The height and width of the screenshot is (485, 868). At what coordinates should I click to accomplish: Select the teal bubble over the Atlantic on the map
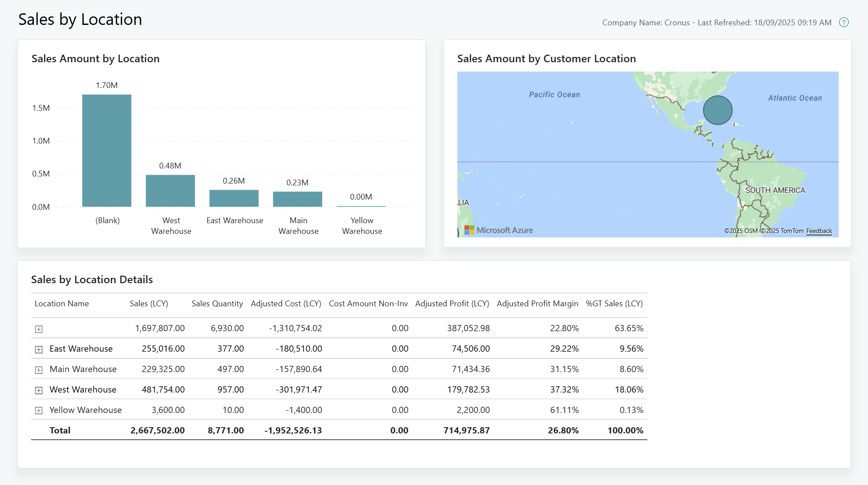coord(717,110)
